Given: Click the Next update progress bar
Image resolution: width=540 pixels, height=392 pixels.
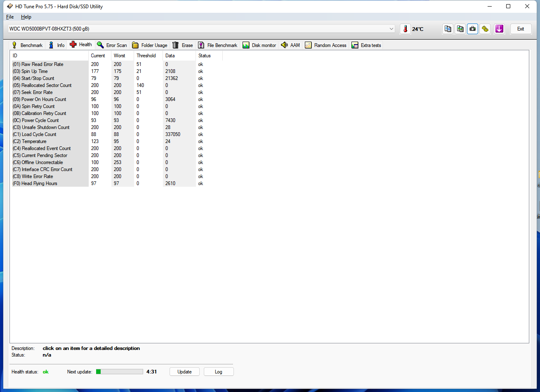Looking at the screenshot, I should [x=120, y=372].
